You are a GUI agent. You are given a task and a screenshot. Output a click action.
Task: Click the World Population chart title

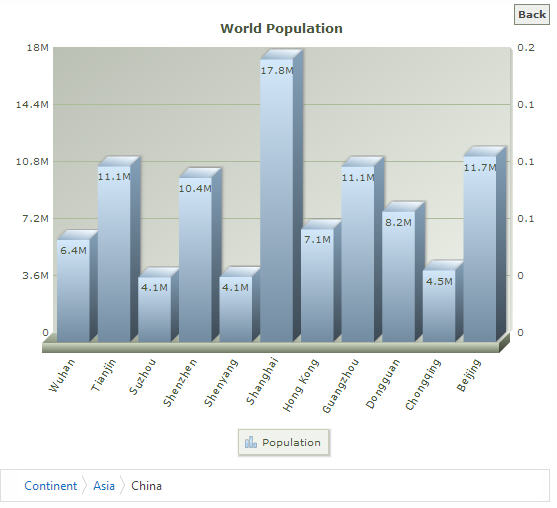(281, 28)
